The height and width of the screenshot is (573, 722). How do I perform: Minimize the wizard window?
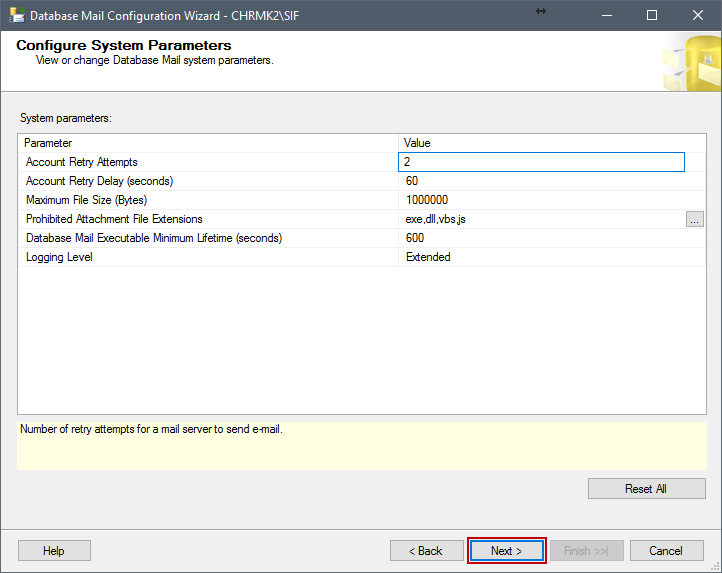pyautogui.click(x=607, y=15)
